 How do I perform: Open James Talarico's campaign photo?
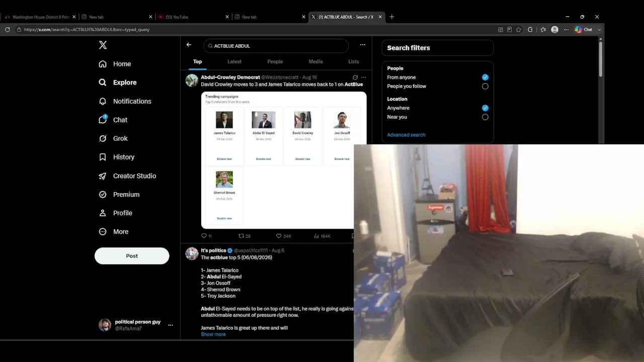(x=224, y=120)
